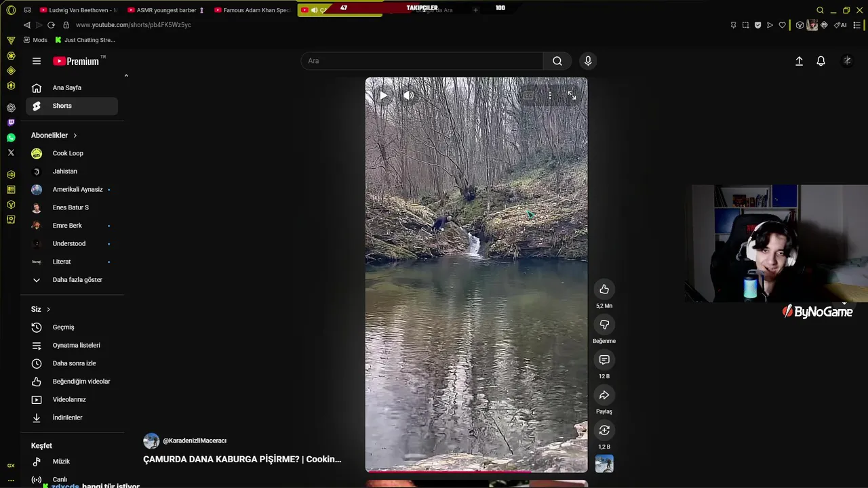
Task: Click the search field labeled Ara
Action: (x=422, y=61)
